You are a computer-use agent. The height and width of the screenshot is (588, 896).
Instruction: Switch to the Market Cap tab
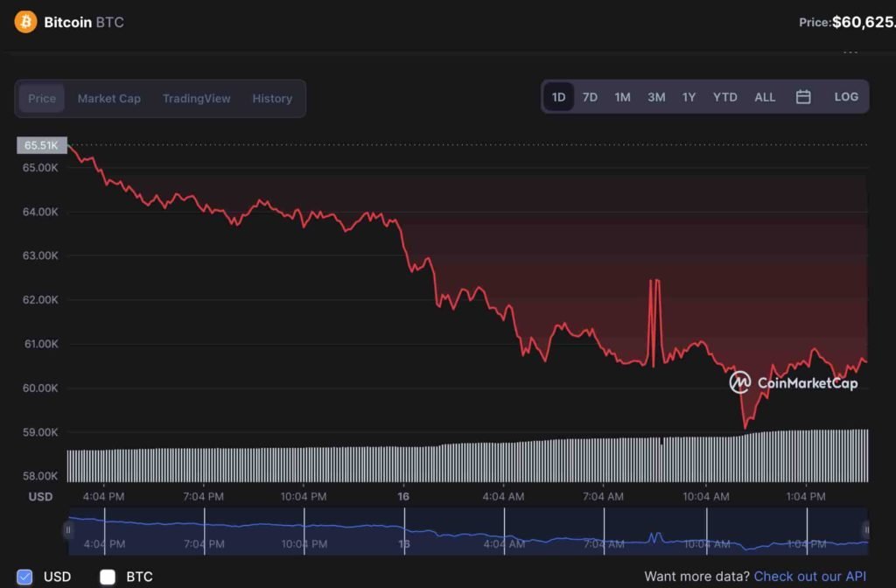click(x=108, y=99)
